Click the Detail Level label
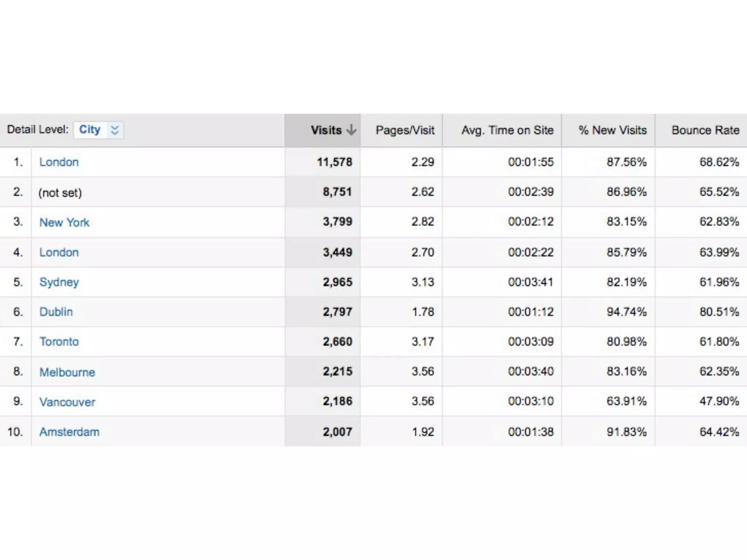 point(38,129)
